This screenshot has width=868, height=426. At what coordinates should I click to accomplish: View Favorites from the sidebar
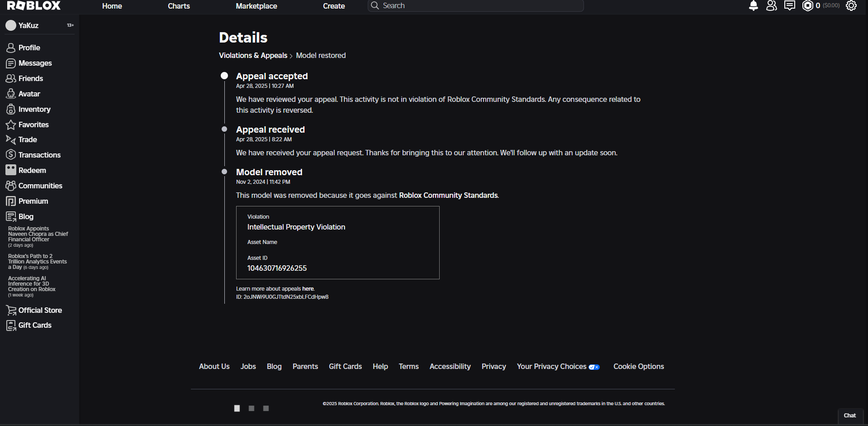click(x=27, y=124)
